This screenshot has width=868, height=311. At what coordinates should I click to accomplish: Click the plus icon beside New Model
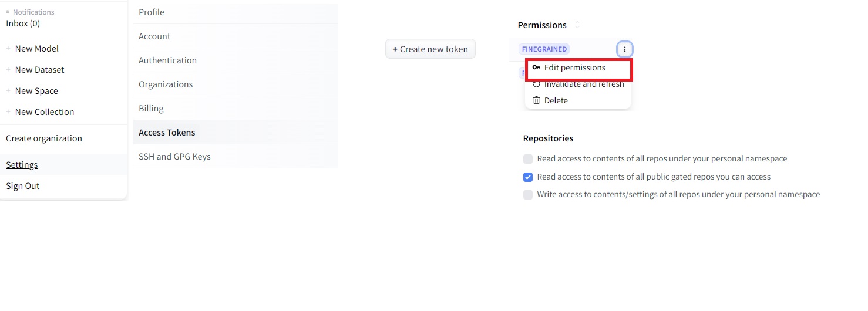tap(8, 49)
